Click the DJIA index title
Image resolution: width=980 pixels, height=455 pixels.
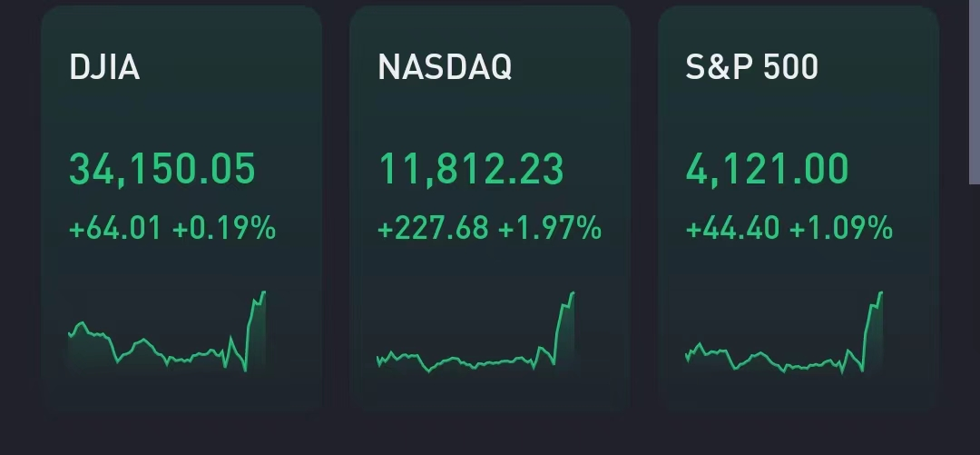(x=104, y=67)
